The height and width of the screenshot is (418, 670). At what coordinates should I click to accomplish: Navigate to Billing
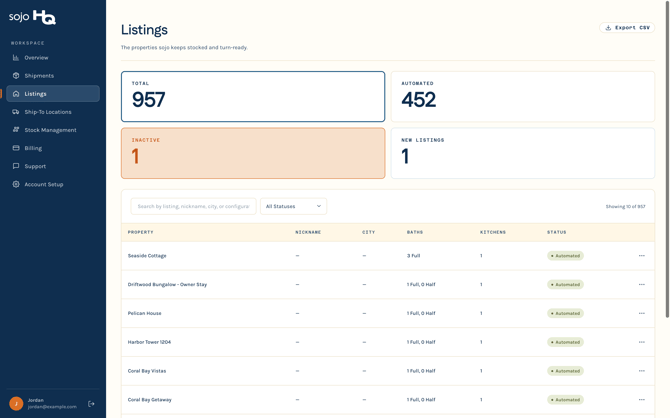click(53, 148)
